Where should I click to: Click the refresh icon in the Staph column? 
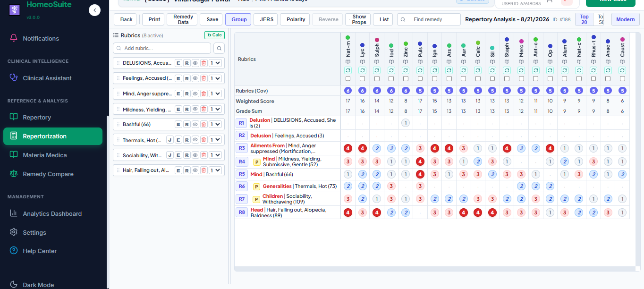tap(507, 70)
